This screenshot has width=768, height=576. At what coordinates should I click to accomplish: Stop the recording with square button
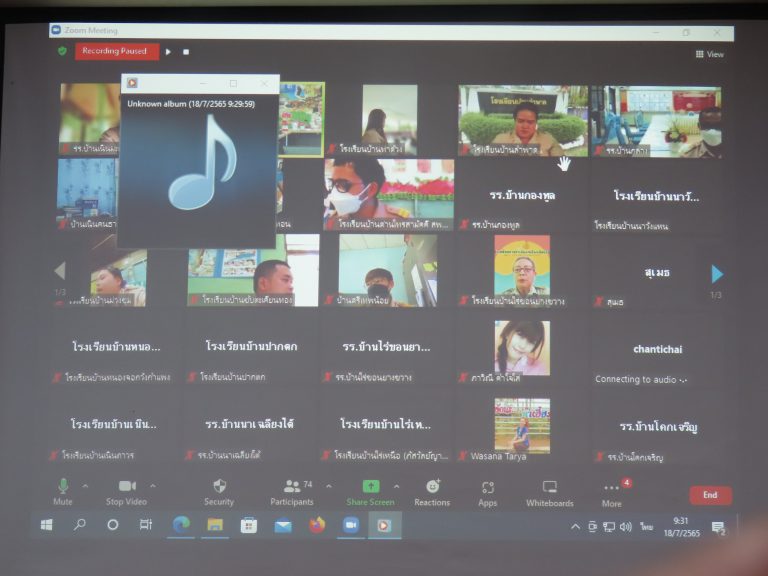186,51
